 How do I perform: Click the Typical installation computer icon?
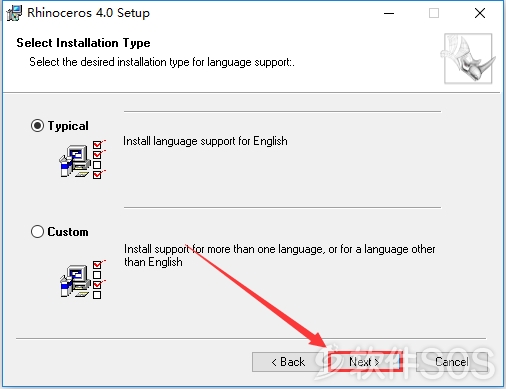[82, 160]
